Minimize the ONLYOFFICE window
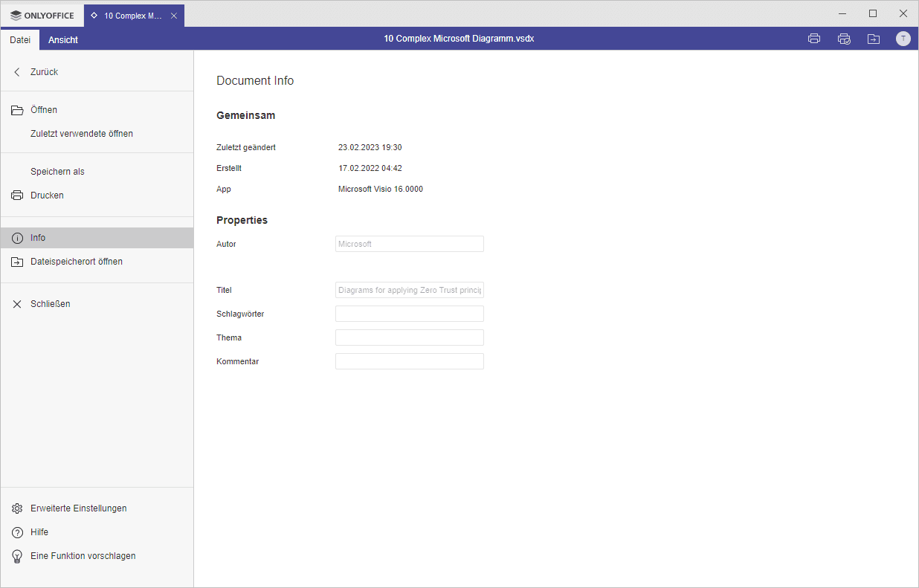This screenshot has width=919, height=588. pyautogui.click(x=843, y=13)
